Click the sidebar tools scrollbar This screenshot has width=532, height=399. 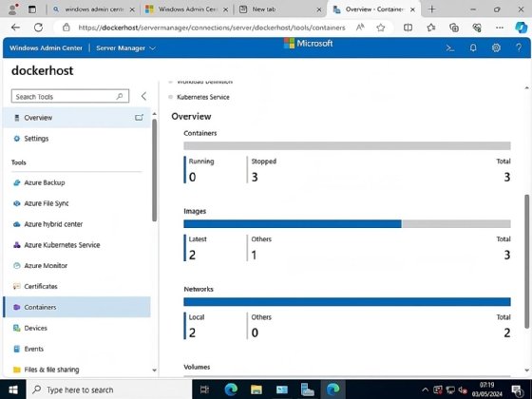pyautogui.click(x=154, y=170)
